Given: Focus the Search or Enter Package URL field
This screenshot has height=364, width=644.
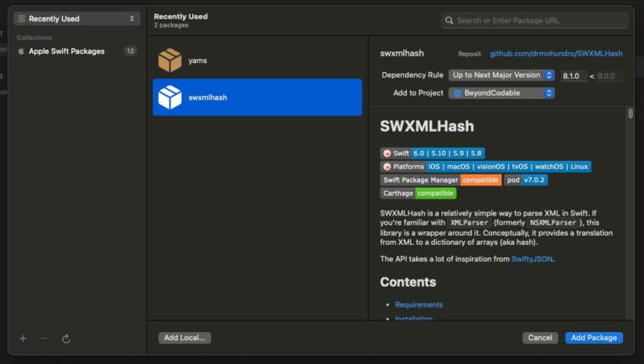Looking at the screenshot, I should pyautogui.click(x=535, y=20).
